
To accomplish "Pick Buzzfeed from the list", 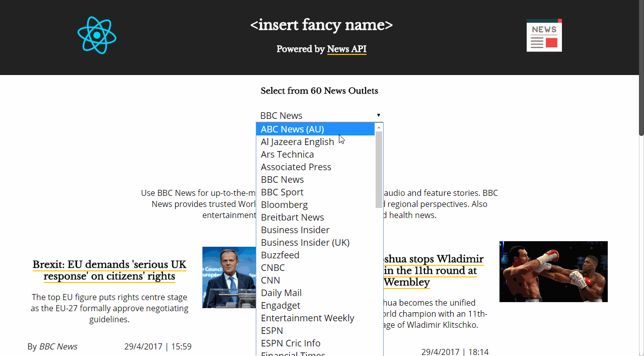I will 316,255.
